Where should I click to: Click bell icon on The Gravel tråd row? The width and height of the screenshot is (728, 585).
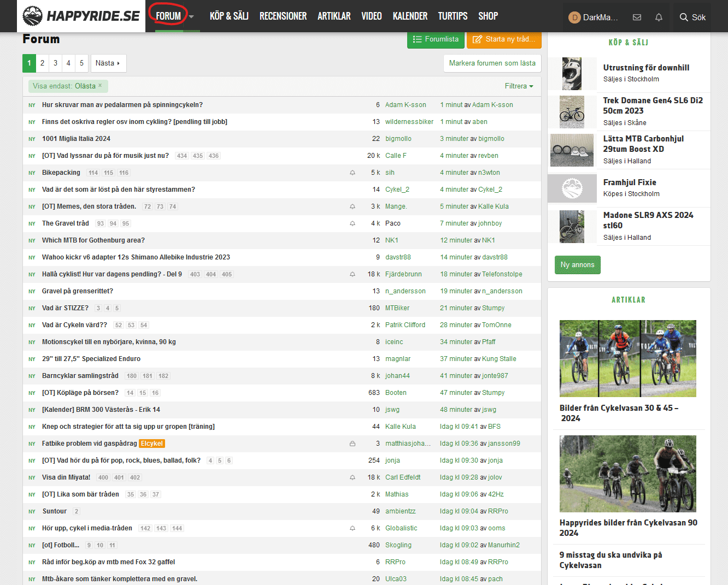[x=353, y=223]
